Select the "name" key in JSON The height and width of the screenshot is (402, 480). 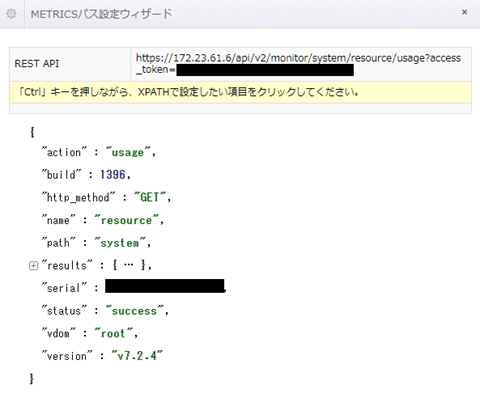tap(58, 220)
